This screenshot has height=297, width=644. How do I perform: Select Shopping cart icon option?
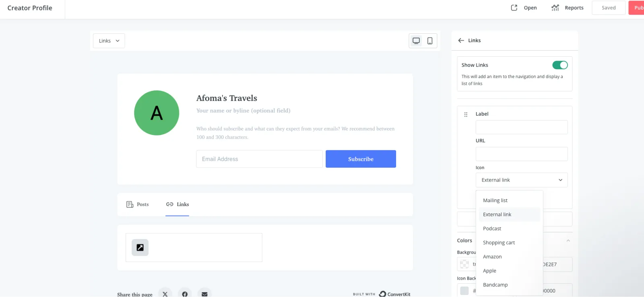coord(499,243)
